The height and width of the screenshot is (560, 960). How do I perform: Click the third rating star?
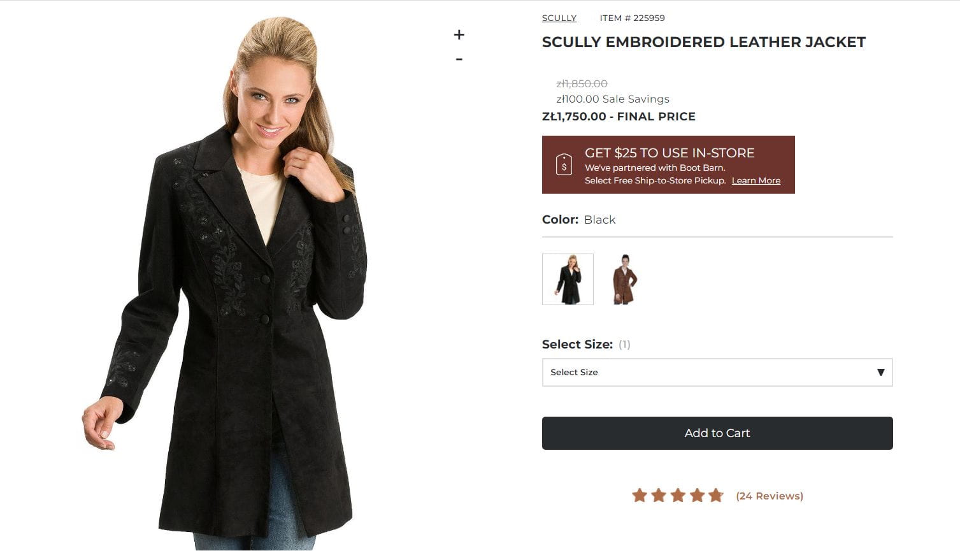point(678,496)
